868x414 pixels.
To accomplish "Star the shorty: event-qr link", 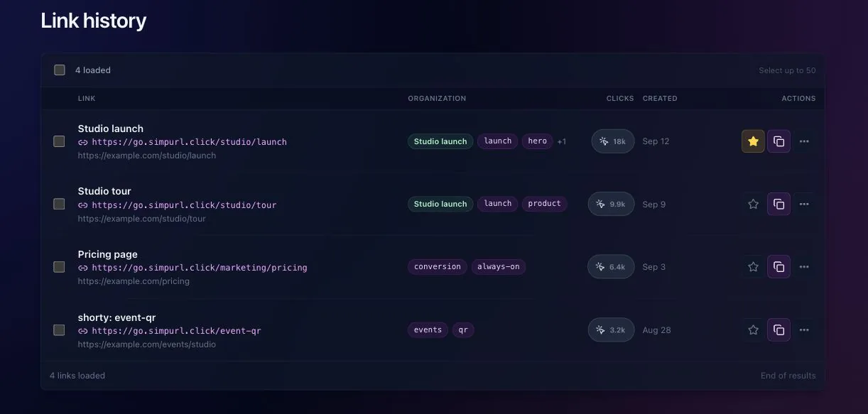I will point(753,330).
